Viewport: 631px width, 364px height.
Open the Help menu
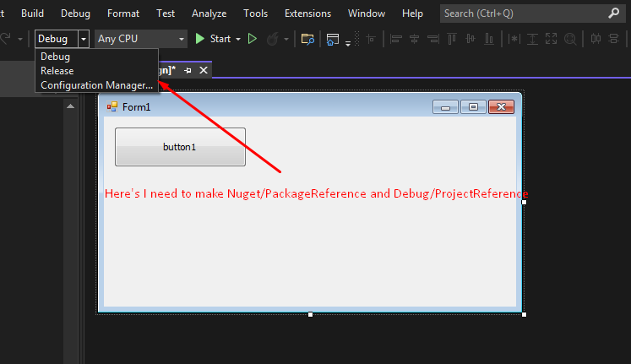point(412,14)
